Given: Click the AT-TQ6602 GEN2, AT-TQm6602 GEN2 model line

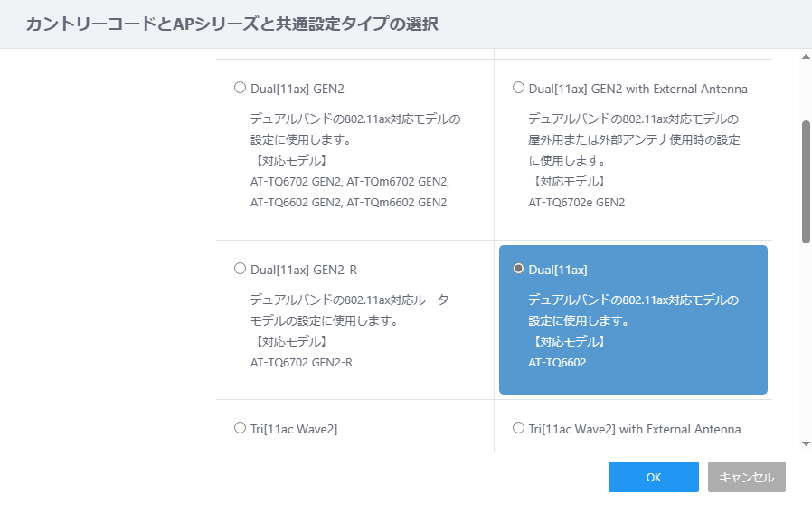Looking at the screenshot, I should (348, 202).
